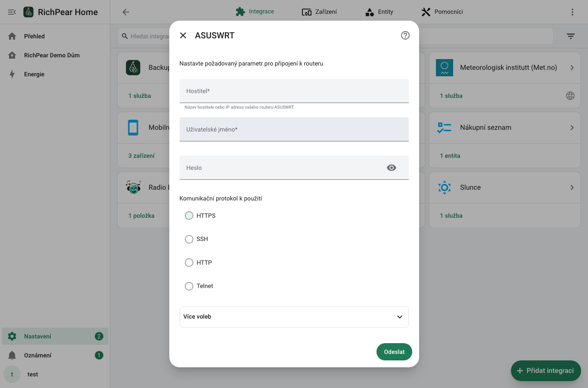Collapse the sidebar with the menu icon

[12, 12]
